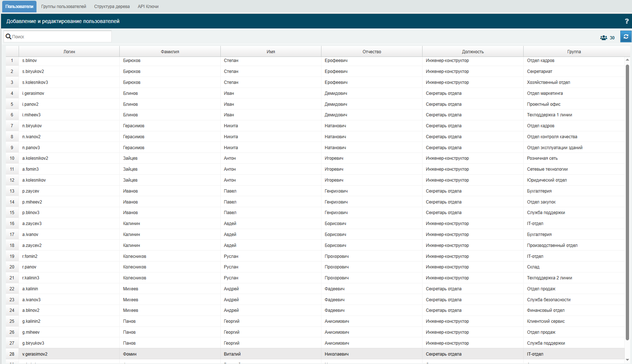Screen dimensions: 632x364
Task: Select user n.panov3
Action: coord(31,148)
